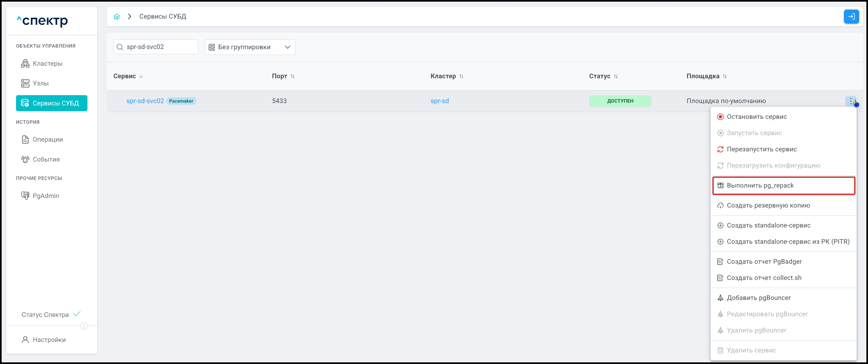Viewport: 868px width, 364px height.
Task: Open PgAdmin from the sidebar
Action: click(x=46, y=196)
